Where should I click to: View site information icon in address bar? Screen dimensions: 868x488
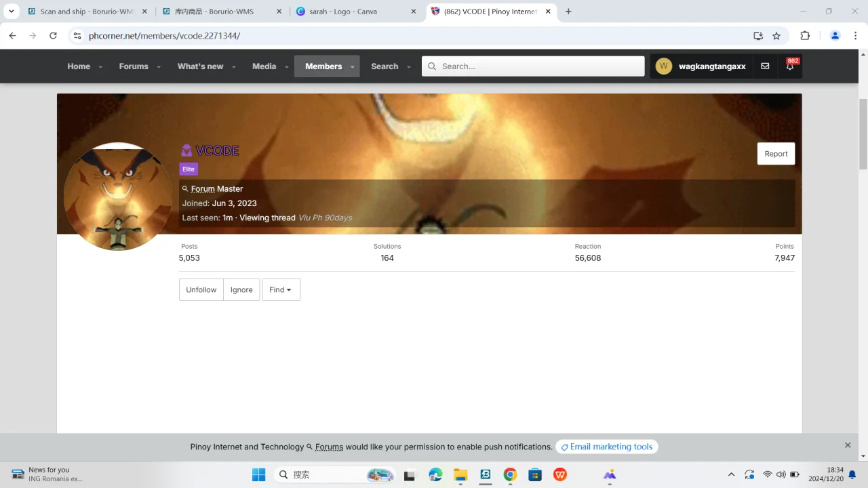pos(77,36)
